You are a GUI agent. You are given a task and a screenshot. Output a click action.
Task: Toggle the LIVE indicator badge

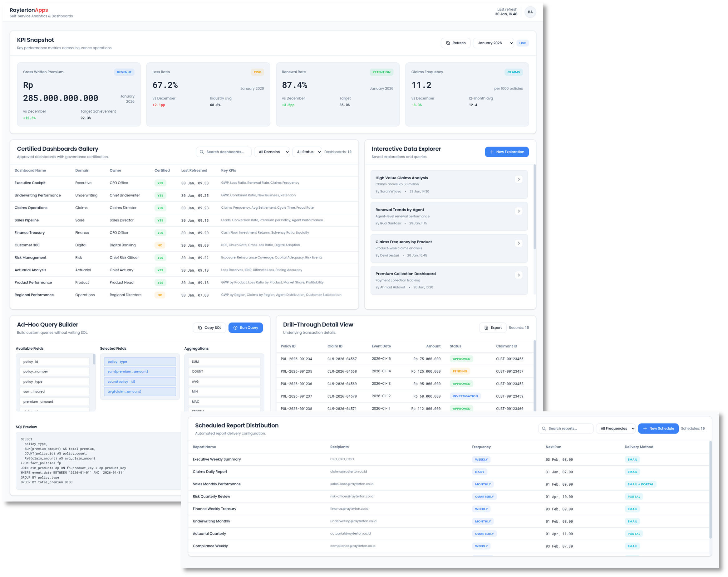(522, 43)
